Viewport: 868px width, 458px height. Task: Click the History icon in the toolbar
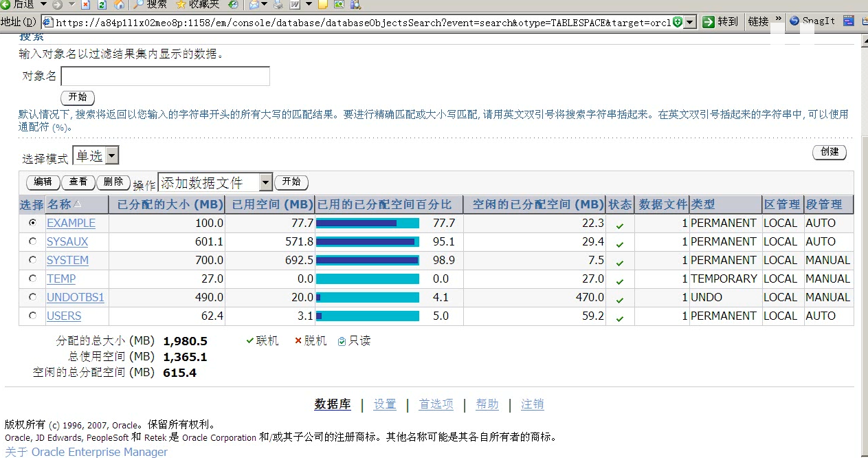point(234,4)
